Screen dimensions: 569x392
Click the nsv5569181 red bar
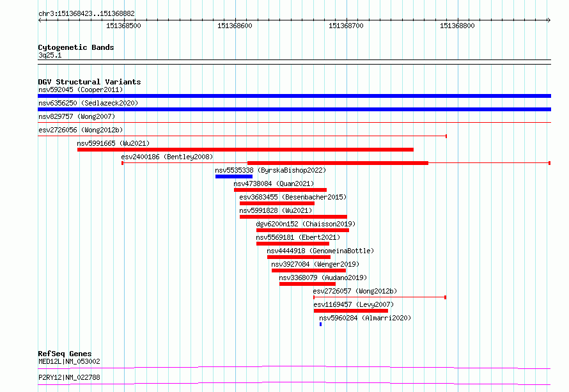293,244
